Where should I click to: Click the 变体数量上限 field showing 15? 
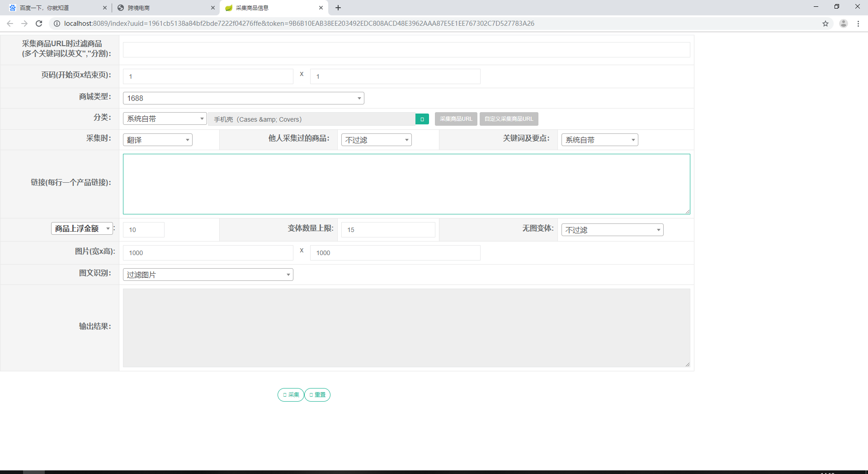[388, 230]
